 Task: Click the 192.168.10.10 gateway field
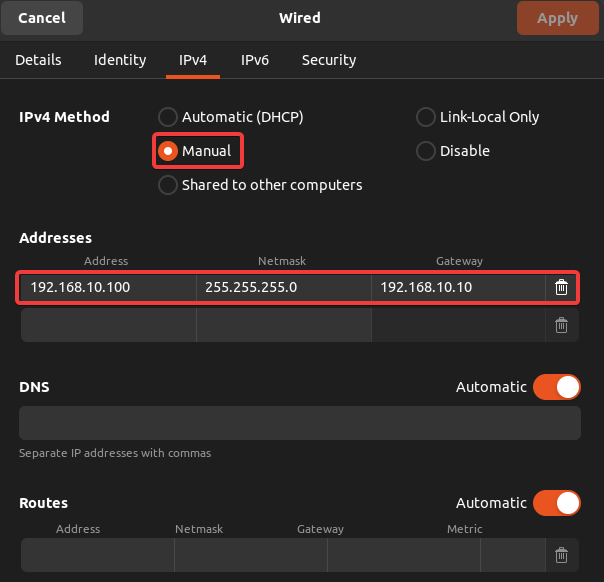457,288
